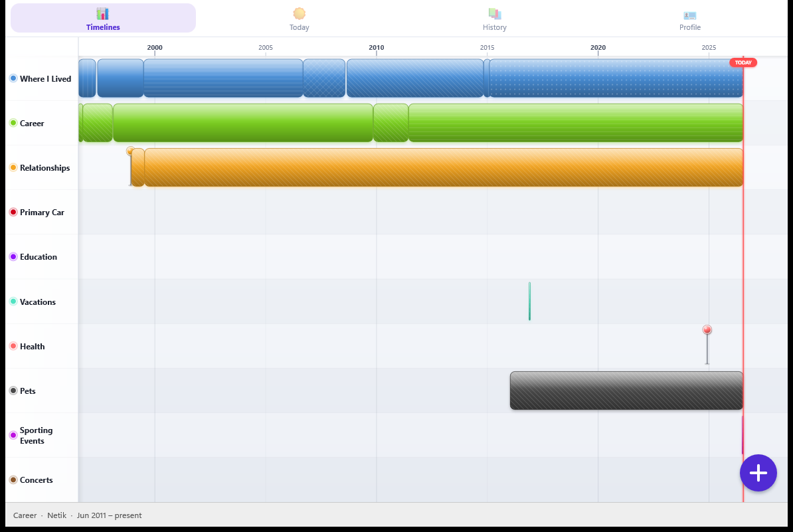The width and height of the screenshot is (793, 532).
Task: Select the Pets row label
Action: coord(28,391)
